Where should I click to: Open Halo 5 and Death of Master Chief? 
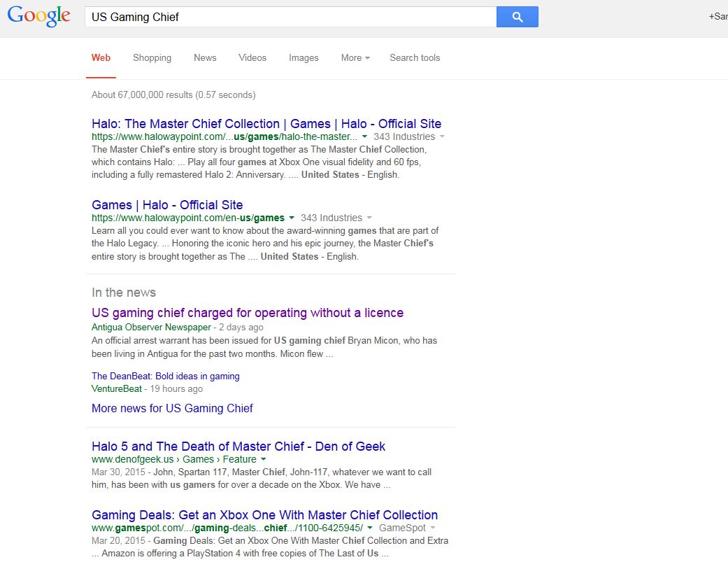coord(238,447)
